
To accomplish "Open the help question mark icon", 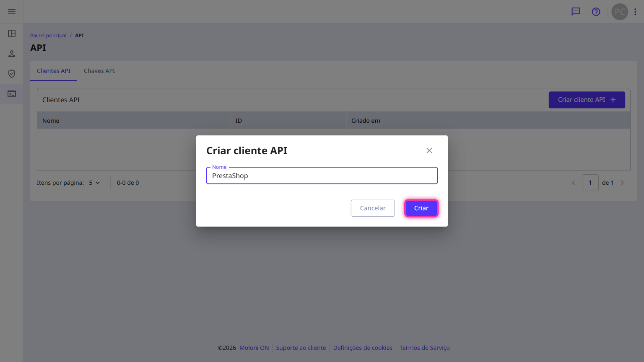I will (x=596, y=12).
